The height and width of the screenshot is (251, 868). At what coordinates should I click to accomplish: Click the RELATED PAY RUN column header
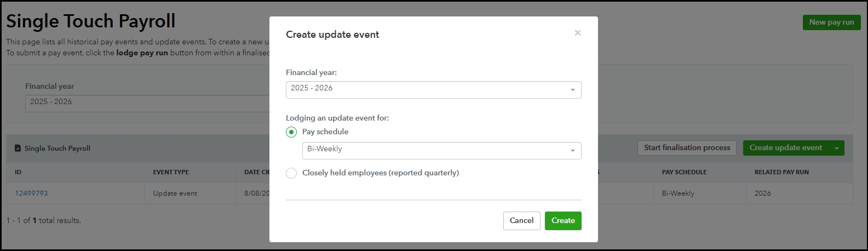click(781, 172)
